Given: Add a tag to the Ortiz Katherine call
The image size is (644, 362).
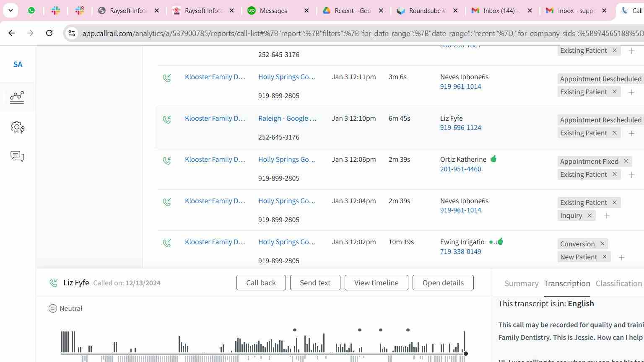Looking at the screenshot, I should pyautogui.click(x=631, y=175).
